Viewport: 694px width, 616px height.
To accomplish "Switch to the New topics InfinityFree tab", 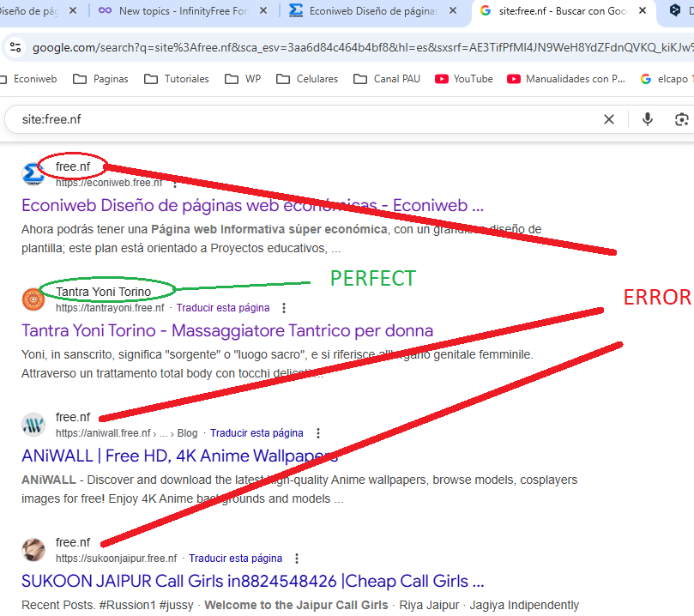I will (x=180, y=11).
